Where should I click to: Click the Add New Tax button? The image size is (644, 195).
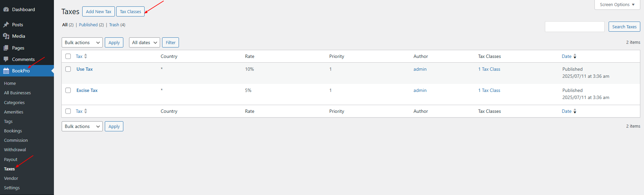pos(98,11)
